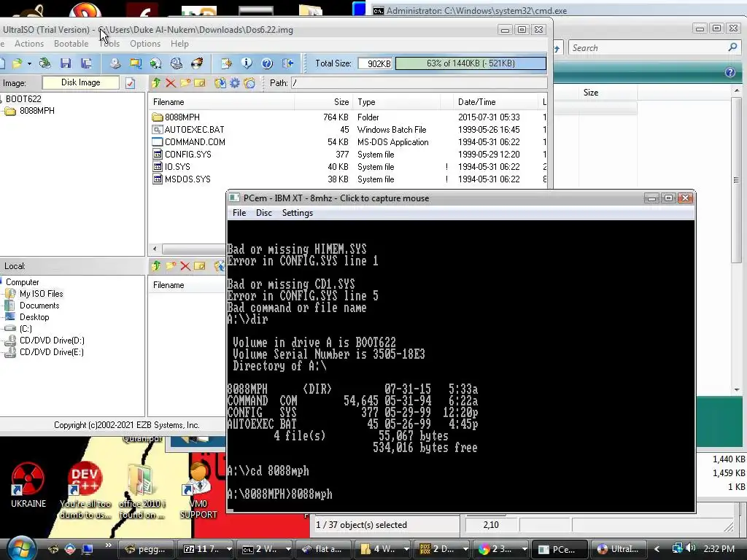Click the Explorer window blue help icon
The height and width of the screenshot is (560, 747).
pyautogui.click(x=729, y=72)
